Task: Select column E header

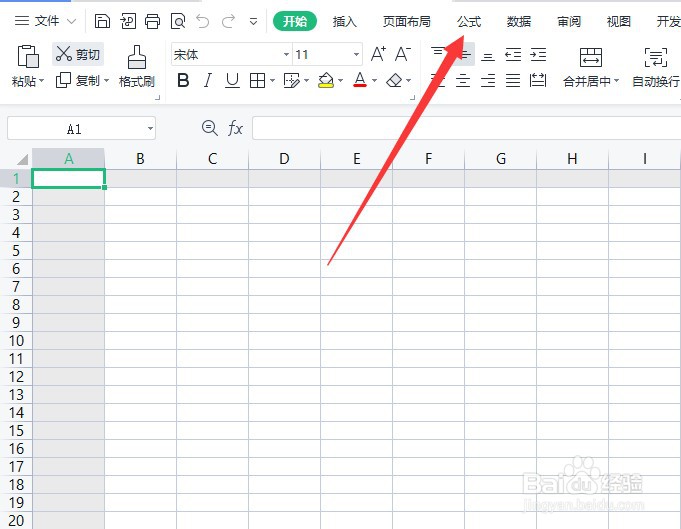Action: point(357,159)
